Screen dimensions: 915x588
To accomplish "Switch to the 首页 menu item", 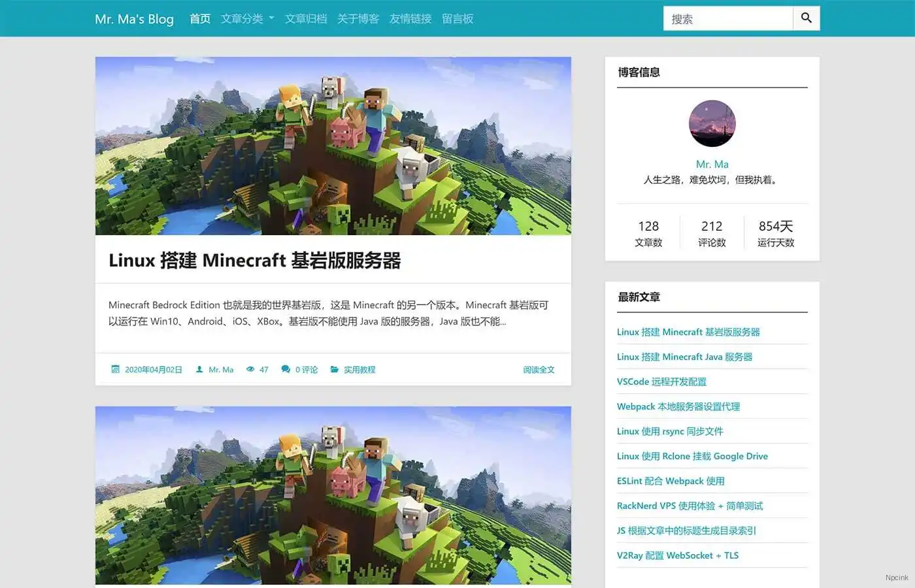I will point(199,18).
